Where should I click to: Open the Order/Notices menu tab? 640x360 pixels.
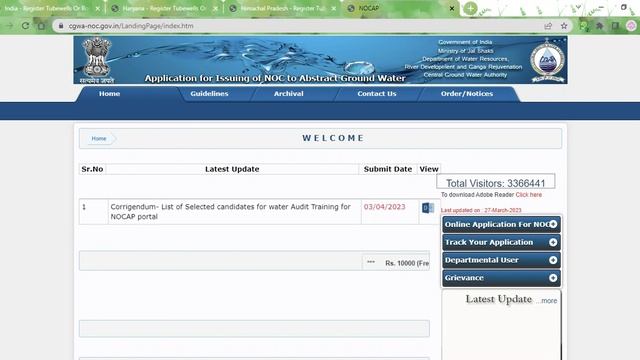[x=467, y=93]
